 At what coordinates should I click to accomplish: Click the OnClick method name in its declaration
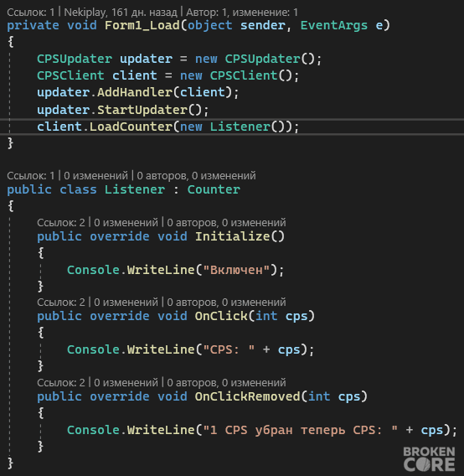(221, 316)
